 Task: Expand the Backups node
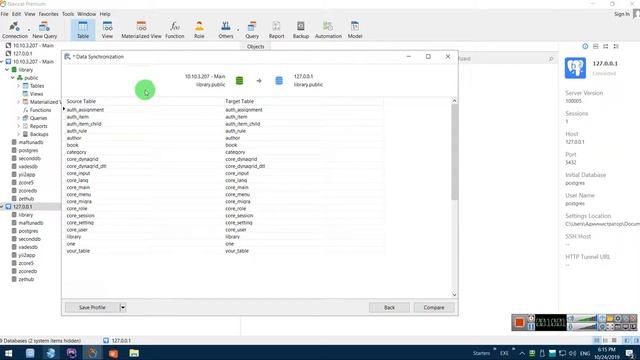(18, 134)
